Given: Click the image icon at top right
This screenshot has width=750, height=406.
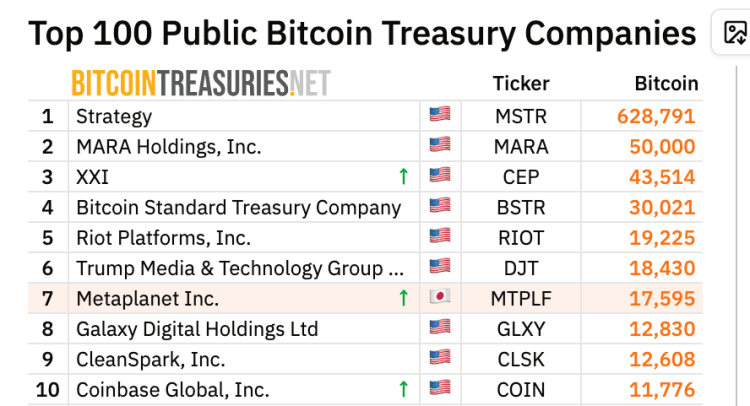Looking at the screenshot, I should tap(735, 33).
